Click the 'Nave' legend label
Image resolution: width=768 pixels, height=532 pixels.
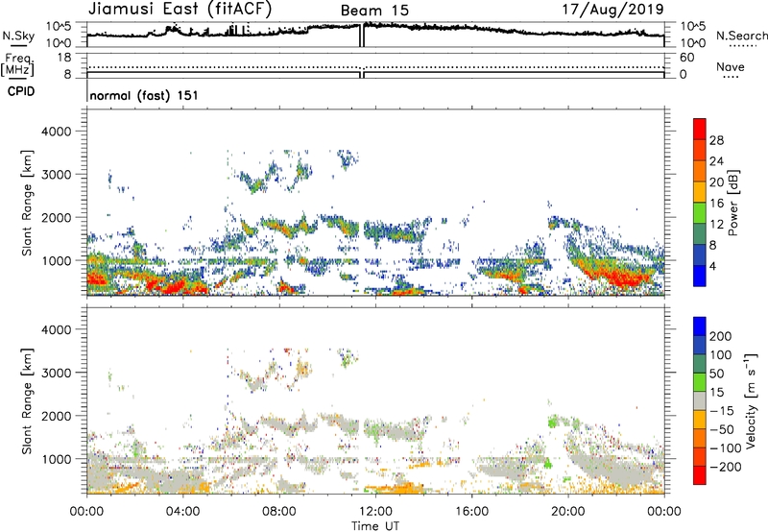[x=731, y=66]
